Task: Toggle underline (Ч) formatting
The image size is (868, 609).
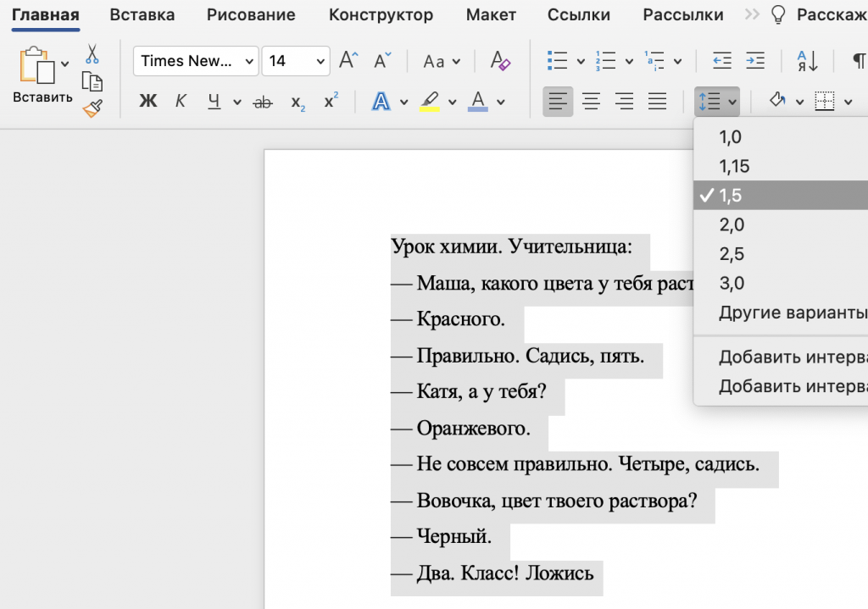Action: [214, 102]
